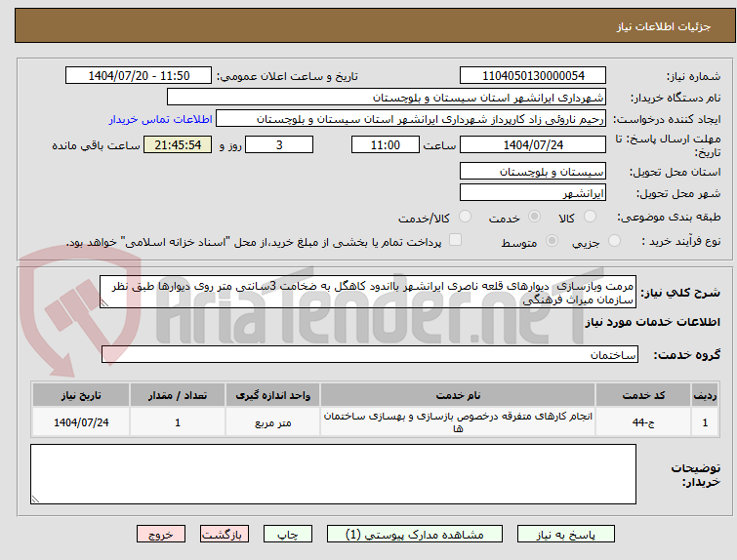Image resolution: width=737 pixels, height=560 pixels.
Task: Click service code cell ج-44
Action: (643, 422)
